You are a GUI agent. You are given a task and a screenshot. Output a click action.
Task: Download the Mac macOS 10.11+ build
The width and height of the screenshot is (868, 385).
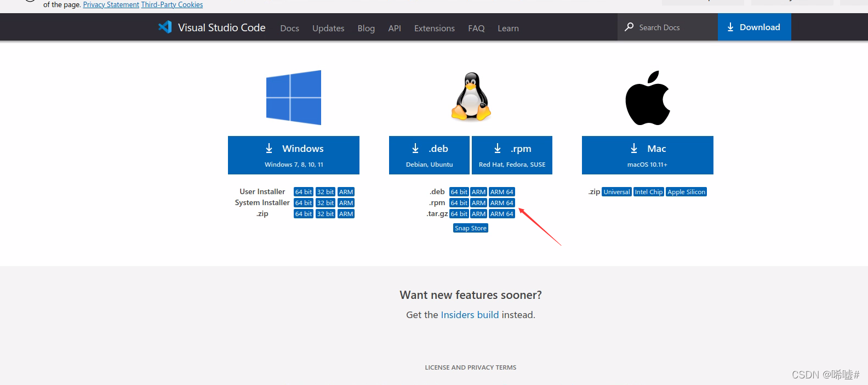click(x=648, y=155)
